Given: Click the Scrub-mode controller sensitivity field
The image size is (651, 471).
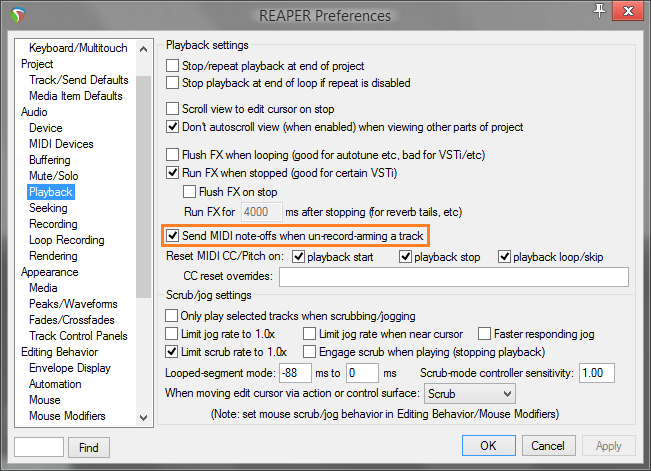Looking at the screenshot, I should pyautogui.click(x=597, y=372).
